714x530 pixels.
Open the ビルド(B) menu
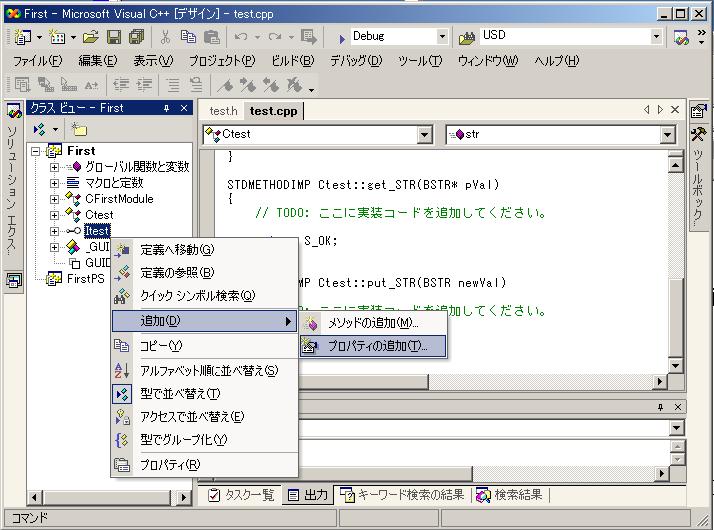(293, 61)
